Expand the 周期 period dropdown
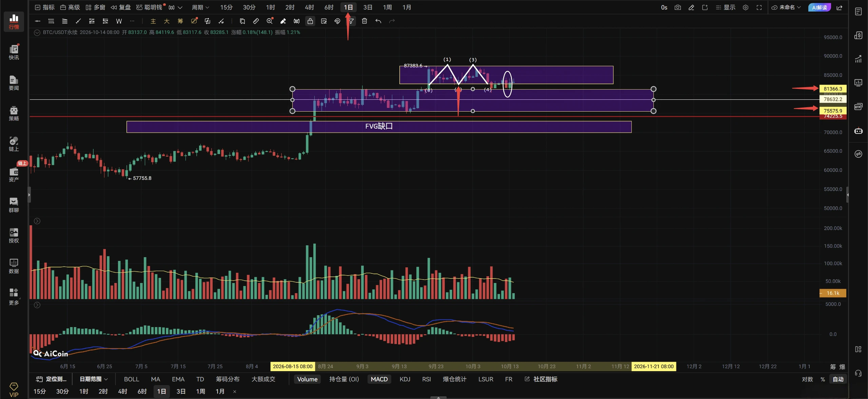The image size is (868, 399). 200,7
